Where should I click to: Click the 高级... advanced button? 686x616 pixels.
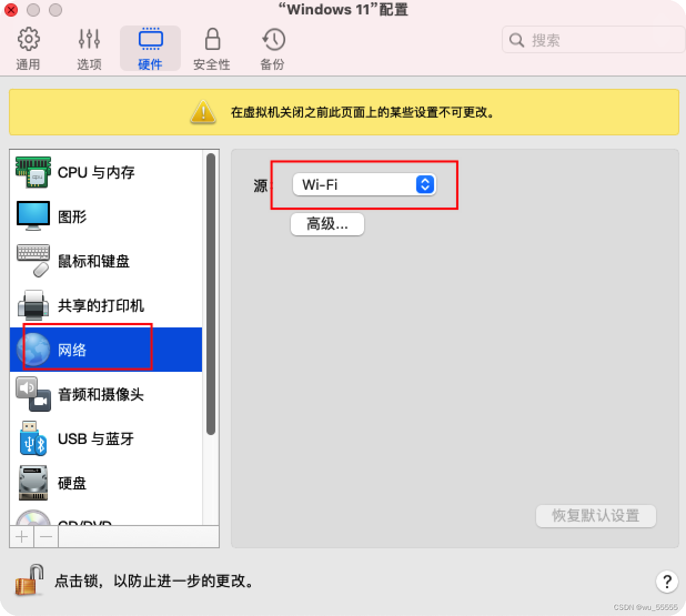click(327, 224)
